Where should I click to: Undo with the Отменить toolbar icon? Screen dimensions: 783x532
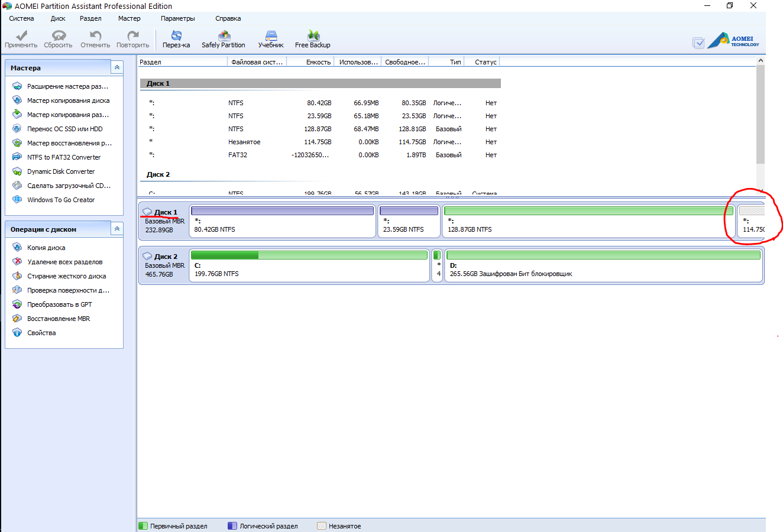pos(95,39)
